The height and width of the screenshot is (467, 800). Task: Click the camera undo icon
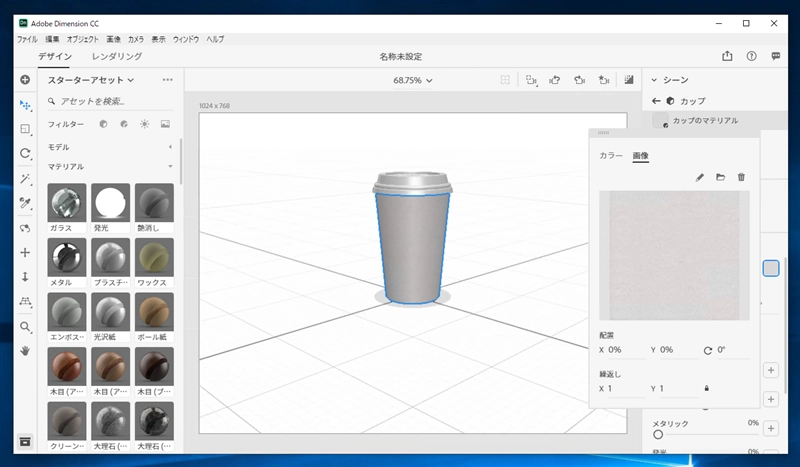(x=555, y=80)
